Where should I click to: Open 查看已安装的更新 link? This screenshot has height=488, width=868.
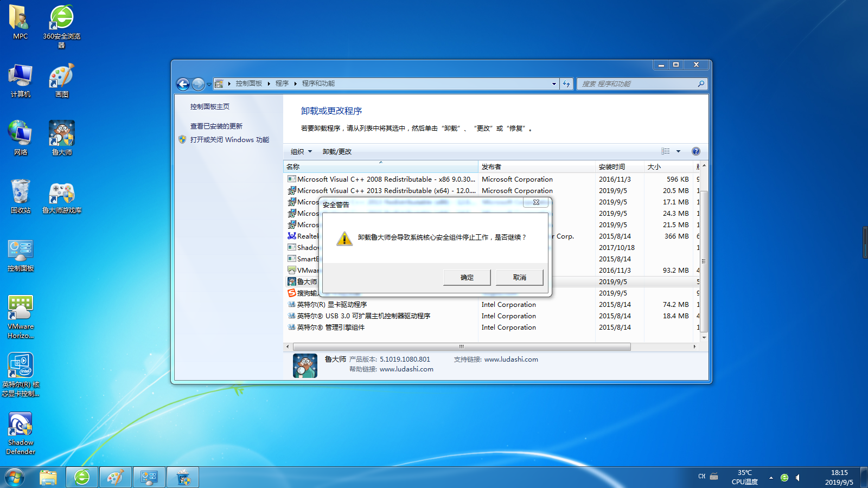click(216, 126)
